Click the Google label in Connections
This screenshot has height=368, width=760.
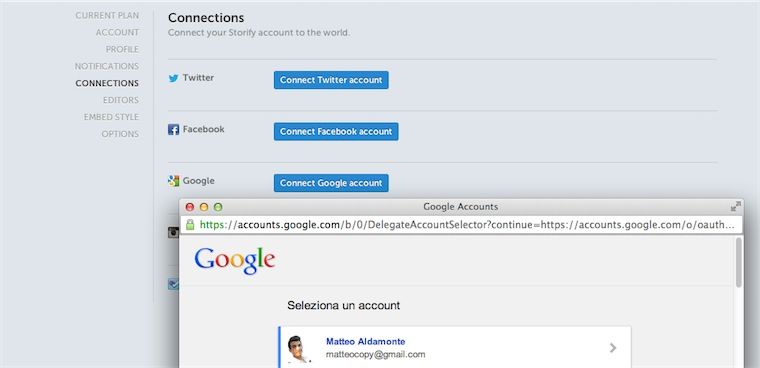click(199, 181)
